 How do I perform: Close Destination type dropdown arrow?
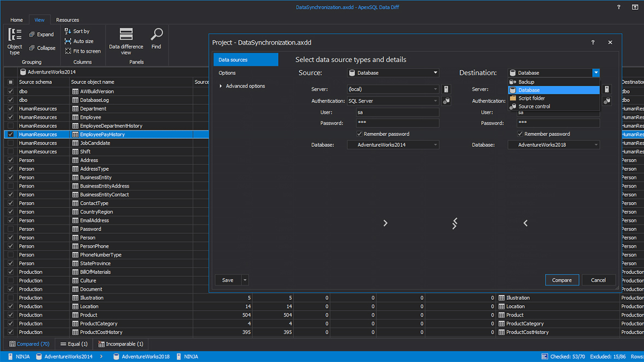(595, 73)
